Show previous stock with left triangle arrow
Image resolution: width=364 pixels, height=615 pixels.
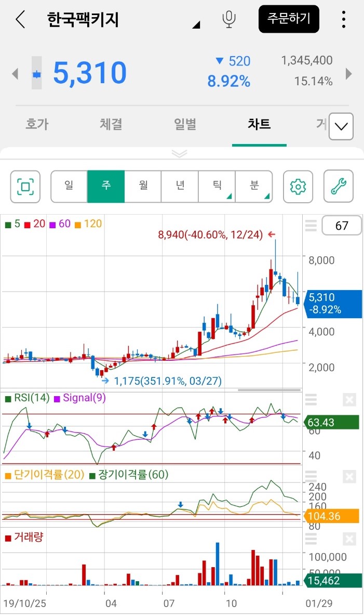15,73
